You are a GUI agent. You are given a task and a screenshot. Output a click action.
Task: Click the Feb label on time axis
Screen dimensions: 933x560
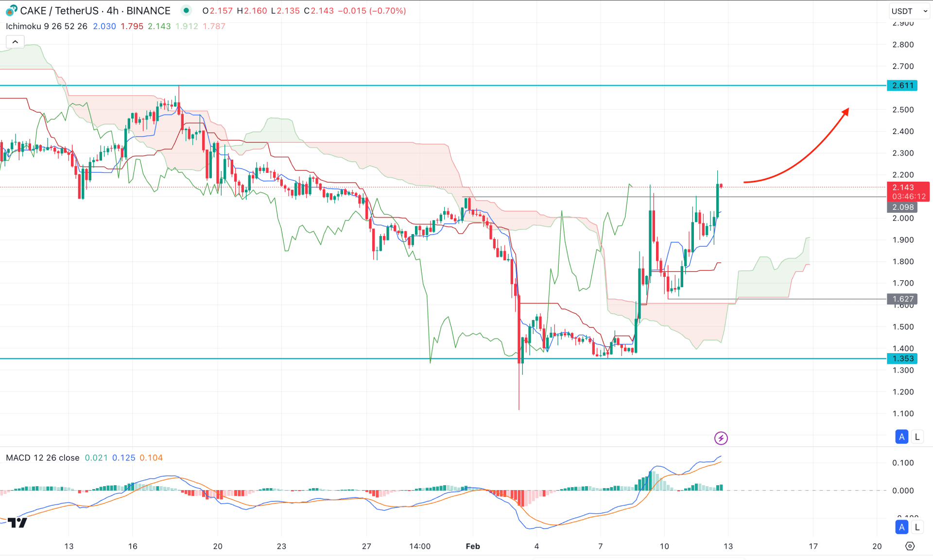click(x=473, y=546)
